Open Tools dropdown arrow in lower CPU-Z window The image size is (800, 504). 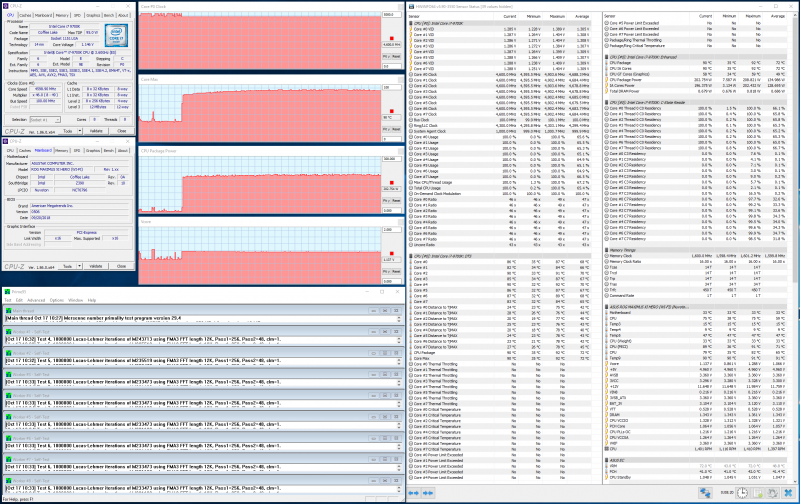80,266
